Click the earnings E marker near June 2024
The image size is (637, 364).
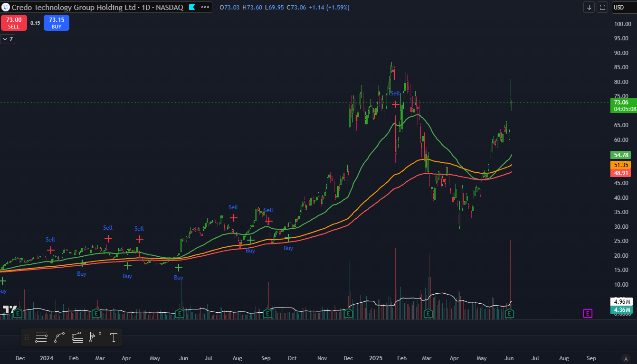point(180,313)
